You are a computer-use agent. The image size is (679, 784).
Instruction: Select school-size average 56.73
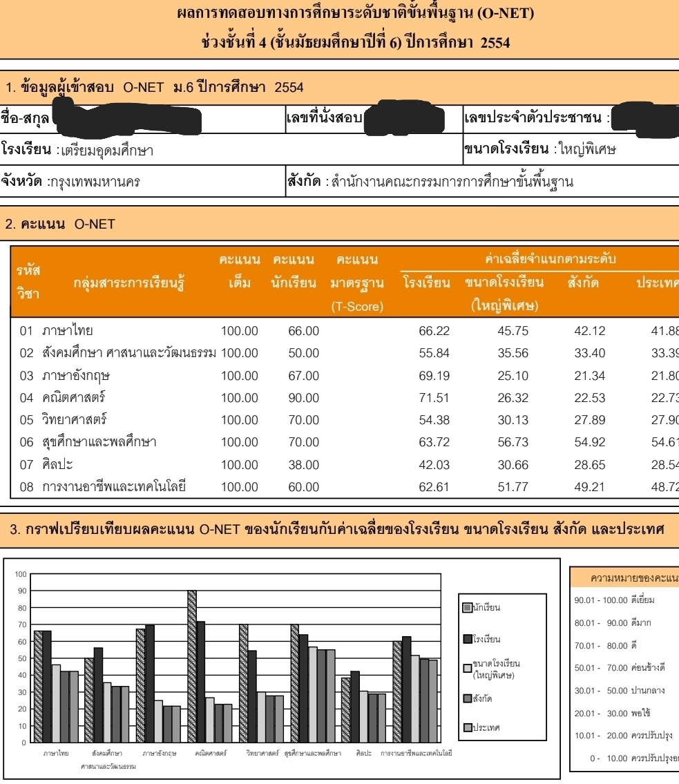(x=513, y=442)
